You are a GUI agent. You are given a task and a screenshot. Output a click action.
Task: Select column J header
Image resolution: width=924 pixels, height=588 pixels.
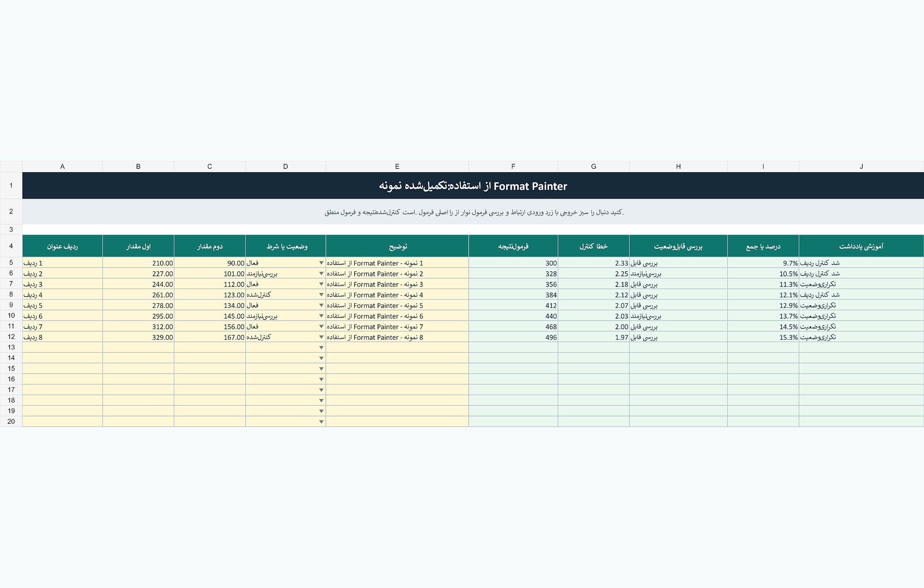tap(861, 166)
